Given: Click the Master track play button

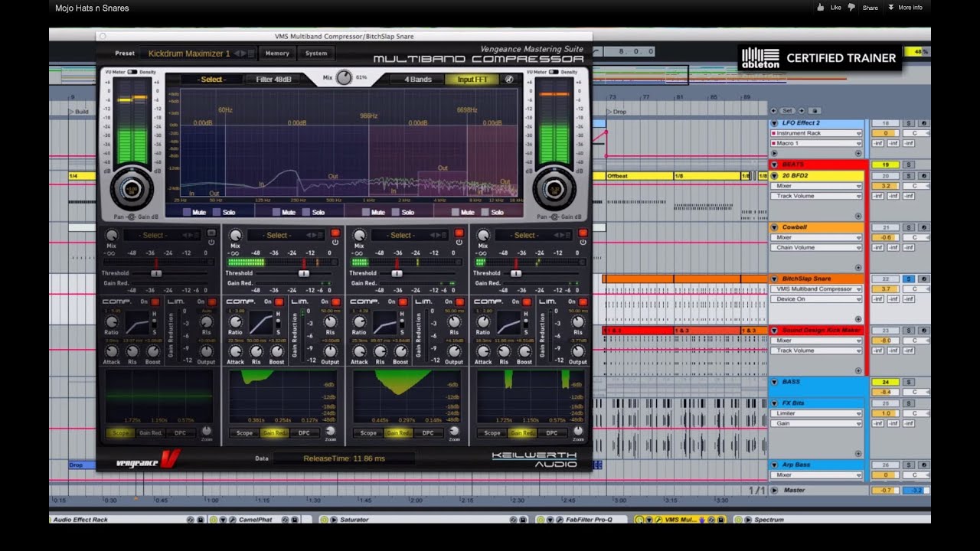Looking at the screenshot, I should point(775,491).
